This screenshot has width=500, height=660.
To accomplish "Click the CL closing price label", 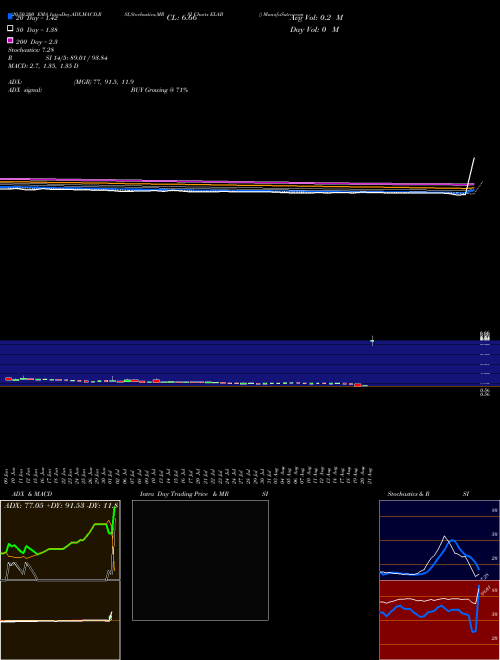I will [x=182, y=18].
